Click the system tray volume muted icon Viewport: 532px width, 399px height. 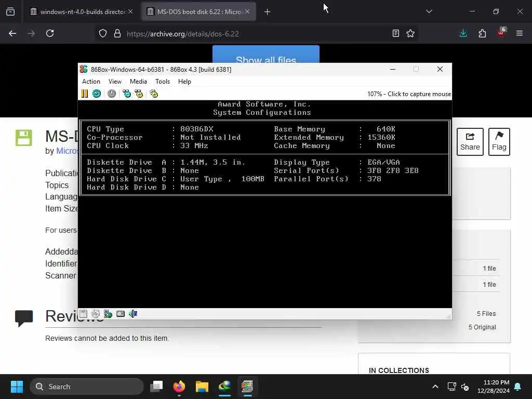click(x=465, y=387)
